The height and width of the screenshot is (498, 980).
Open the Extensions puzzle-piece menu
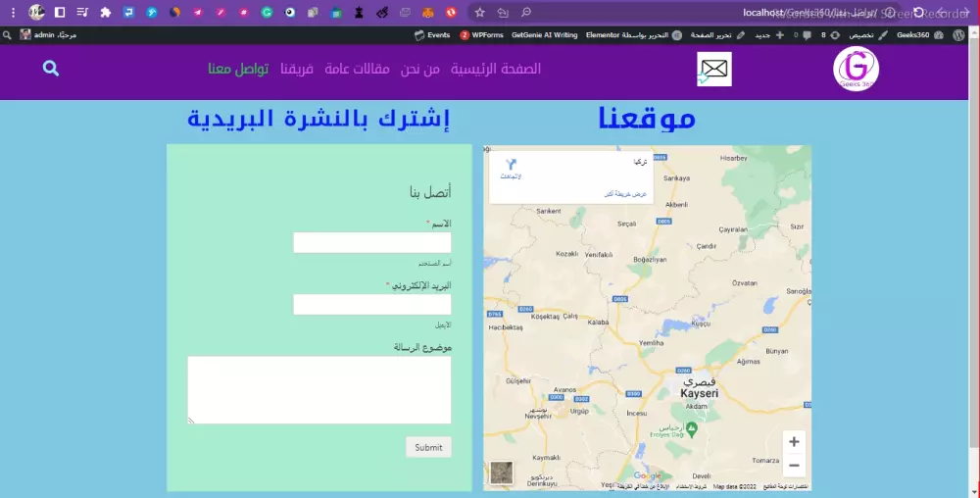pos(106,12)
